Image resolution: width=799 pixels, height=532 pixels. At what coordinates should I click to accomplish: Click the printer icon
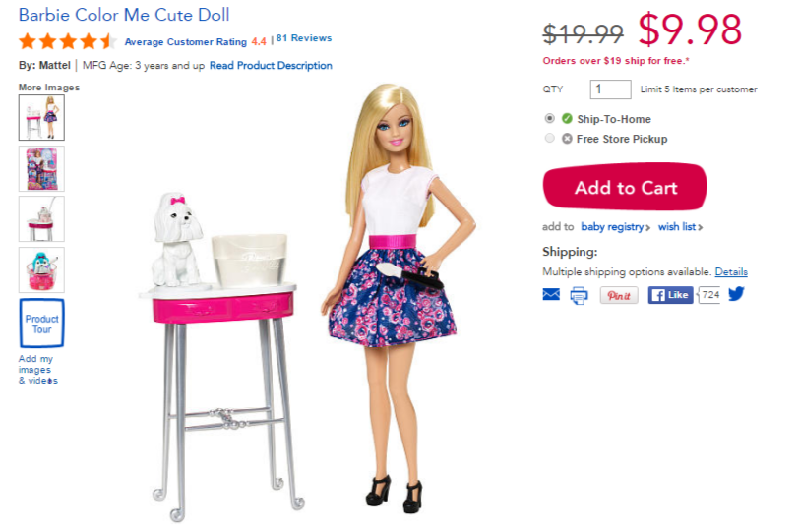click(579, 295)
